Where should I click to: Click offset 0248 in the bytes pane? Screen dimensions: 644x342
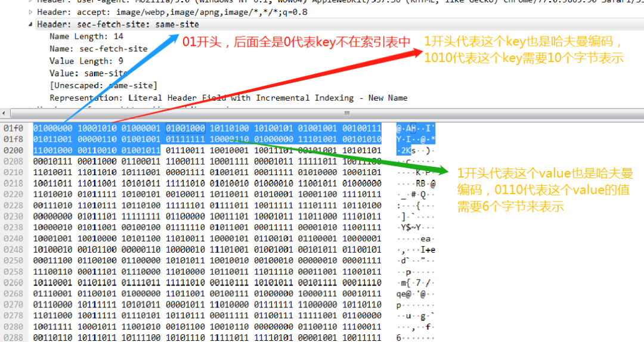(x=13, y=250)
